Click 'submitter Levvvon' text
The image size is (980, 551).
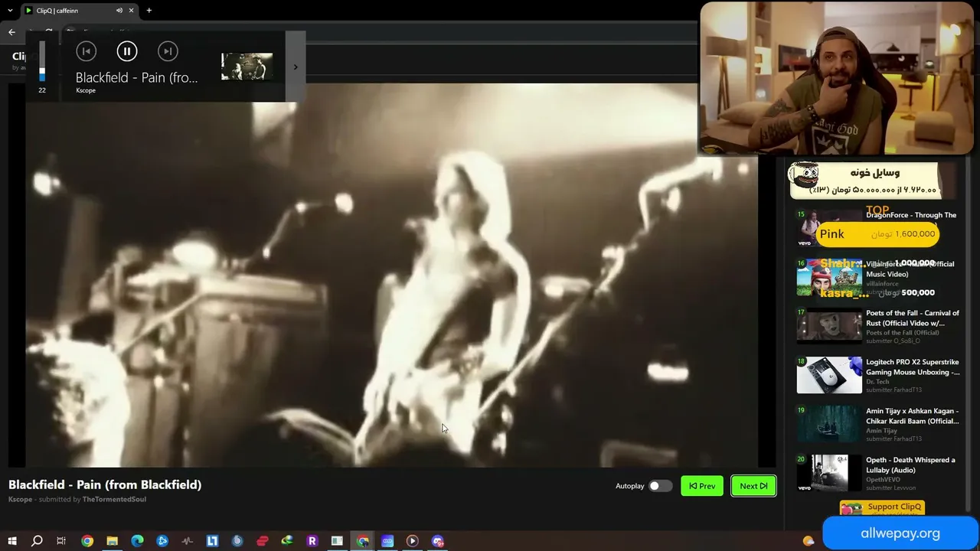[x=890, y=488]
